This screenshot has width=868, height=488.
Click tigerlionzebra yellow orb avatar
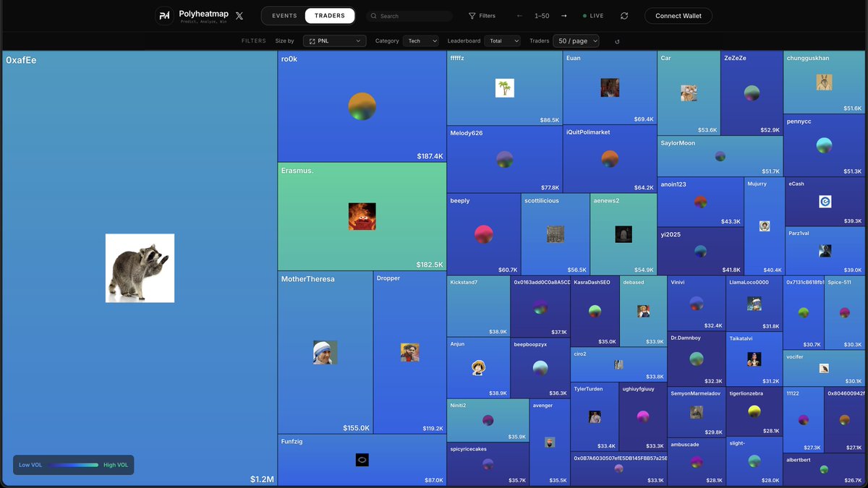click(x=754, y=411)
